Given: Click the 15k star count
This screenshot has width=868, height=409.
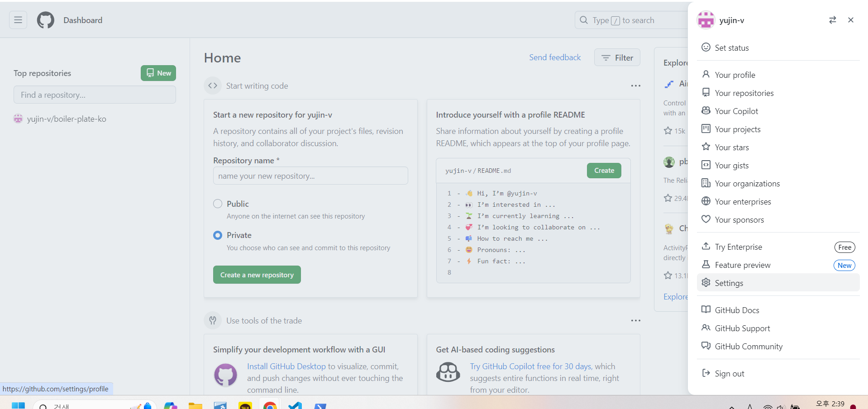Looking at the screenshot, I should pyautogui.click(x=680, y=131).
